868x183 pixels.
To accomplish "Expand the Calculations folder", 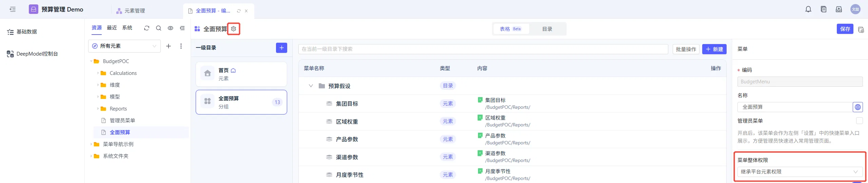I will (98, 73).
